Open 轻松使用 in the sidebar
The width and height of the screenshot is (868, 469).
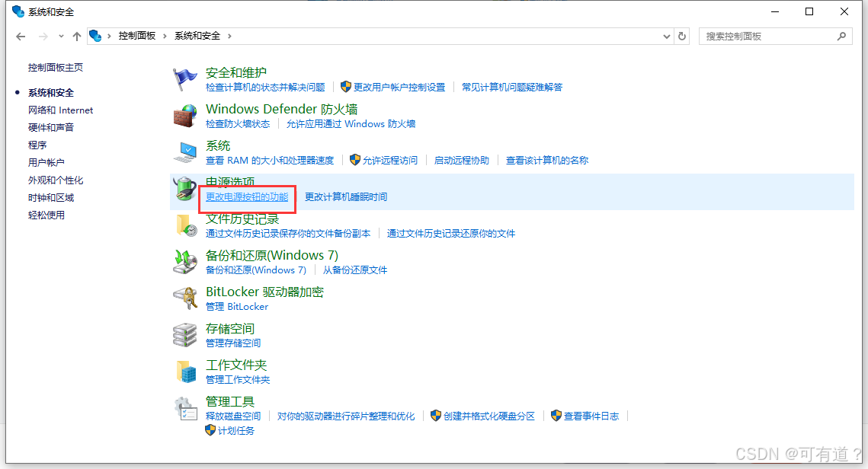pyautogui.click(x=46, y=215)
